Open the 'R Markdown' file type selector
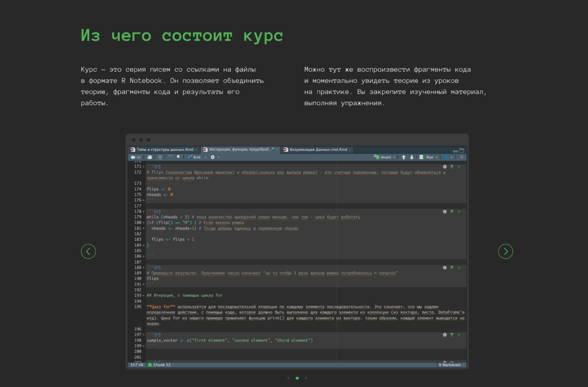588x387 pixels. [x=452, y=365]
